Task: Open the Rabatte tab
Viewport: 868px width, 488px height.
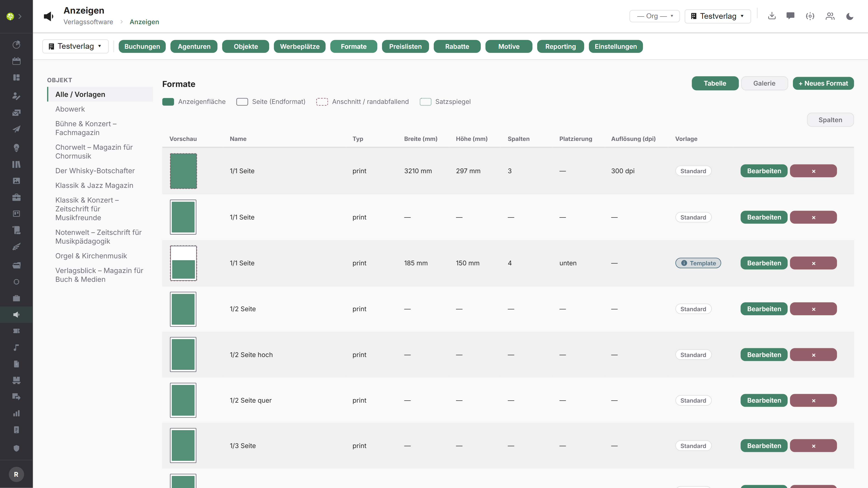Action: tap(457, 47)
